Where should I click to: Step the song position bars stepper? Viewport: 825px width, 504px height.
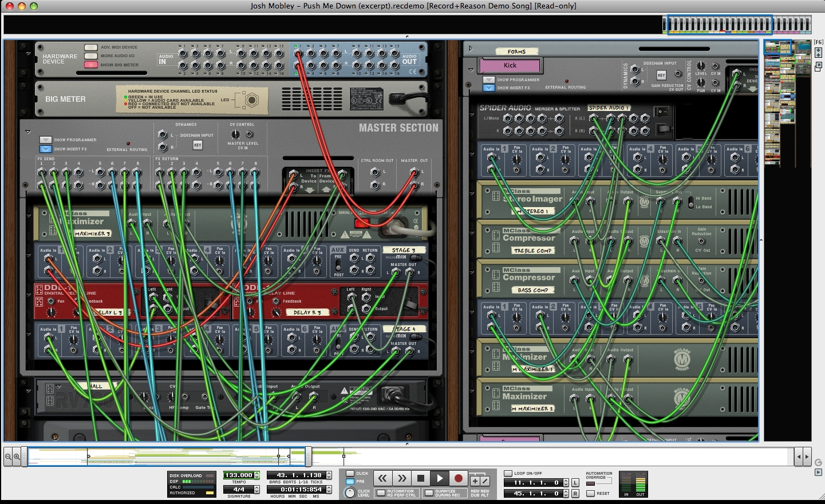[329, 475]
